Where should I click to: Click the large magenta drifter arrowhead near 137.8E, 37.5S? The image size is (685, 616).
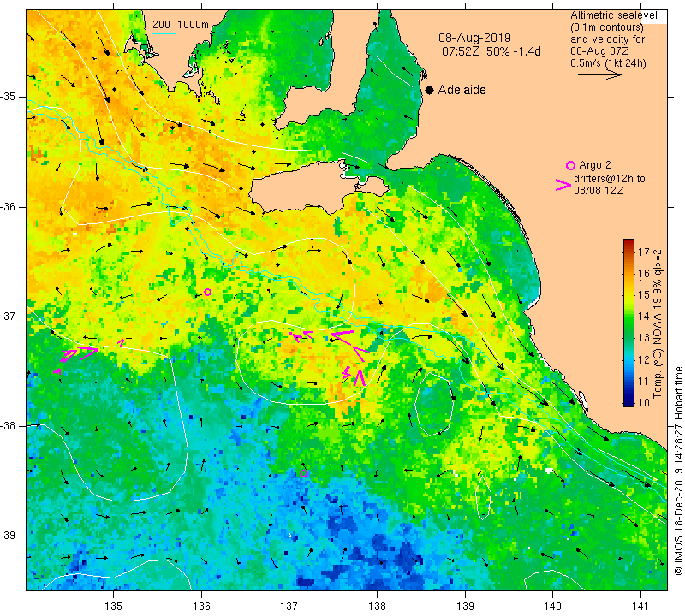pos(359,377)
